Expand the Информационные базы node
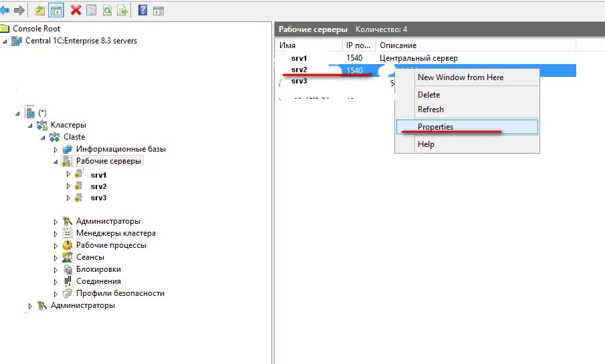 (55, 150)
